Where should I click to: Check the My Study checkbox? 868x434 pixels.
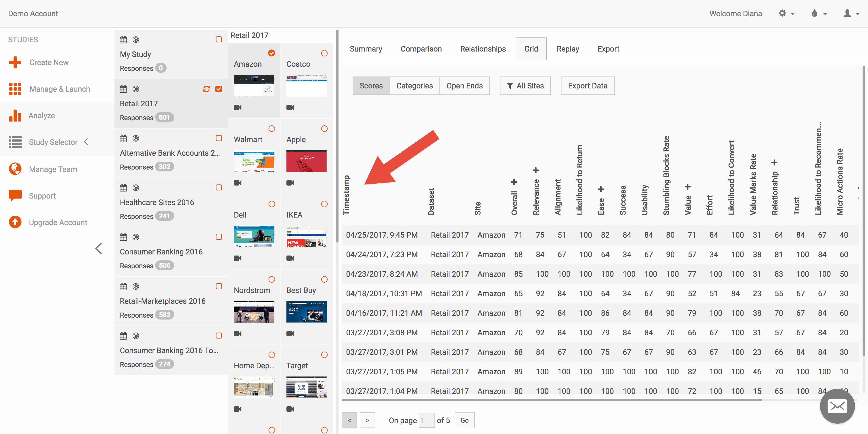tap(219, 39)
